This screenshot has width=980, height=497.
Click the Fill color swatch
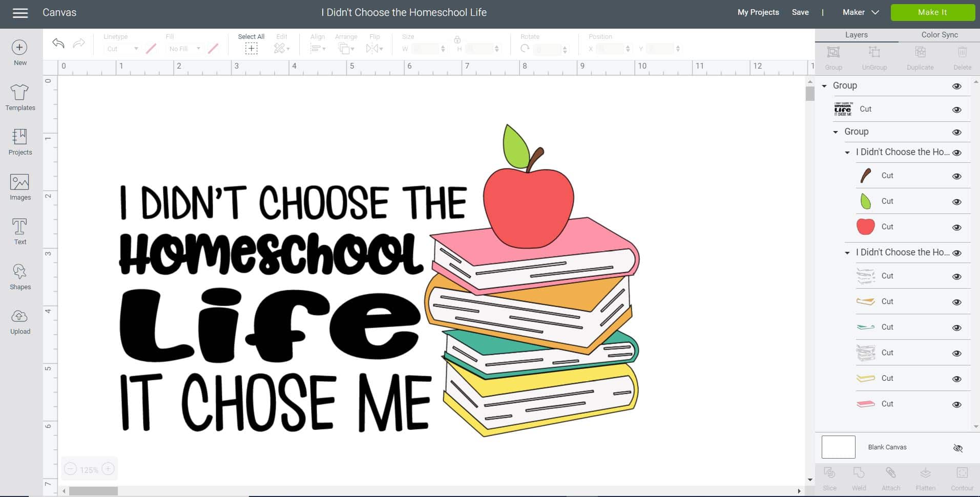click(x=213, y=49)
